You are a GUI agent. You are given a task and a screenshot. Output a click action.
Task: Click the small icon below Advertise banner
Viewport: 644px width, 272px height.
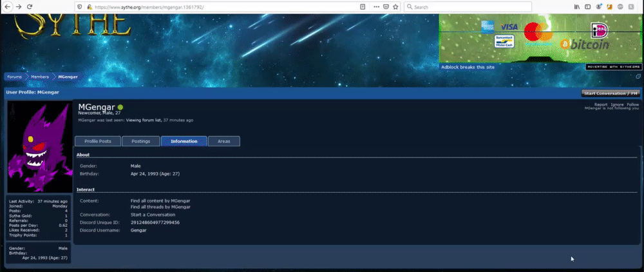638,77
